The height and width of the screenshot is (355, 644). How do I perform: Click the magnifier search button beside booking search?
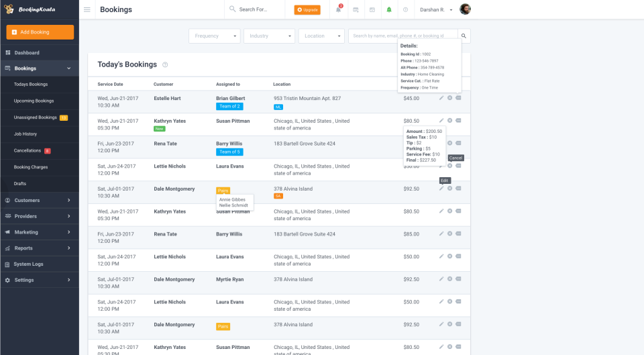464,36
